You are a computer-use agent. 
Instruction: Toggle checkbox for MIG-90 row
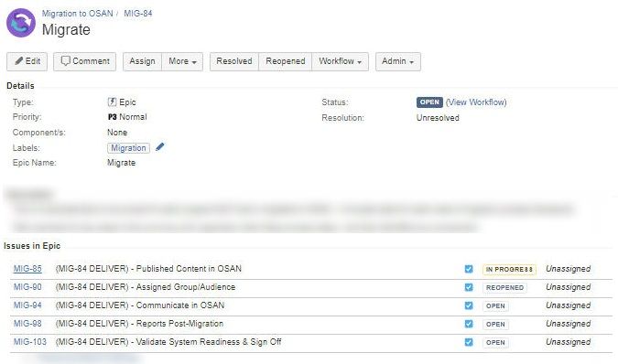point(469,287)
